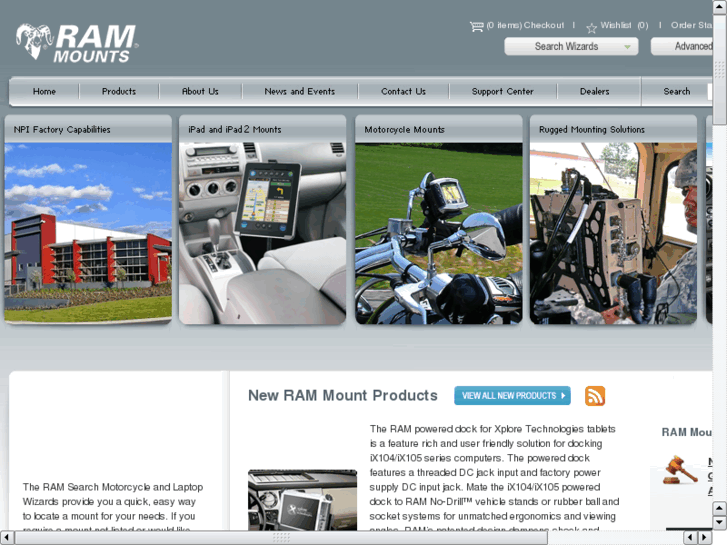Click the horizontal scrollbar right arrow
The width and height of the screenshot is (727, 545).
pos(705,538)
